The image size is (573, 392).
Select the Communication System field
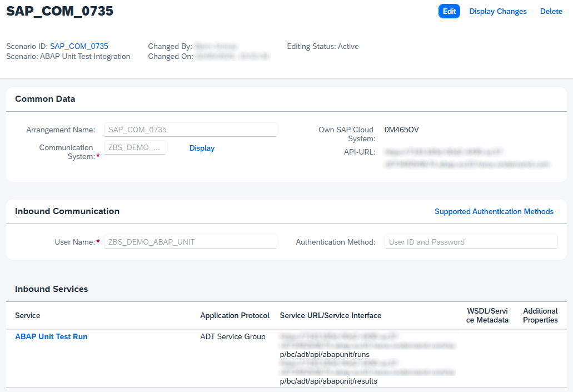pos(135,147)
